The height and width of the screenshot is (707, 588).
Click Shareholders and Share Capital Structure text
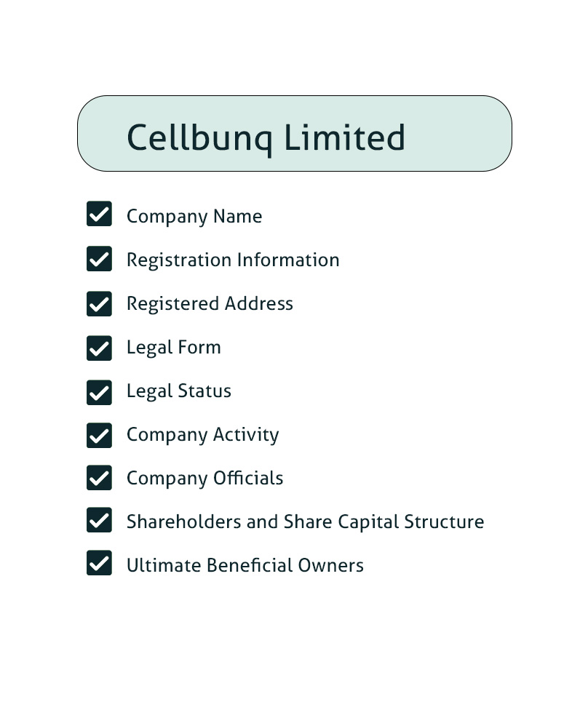tap(305, 522)
